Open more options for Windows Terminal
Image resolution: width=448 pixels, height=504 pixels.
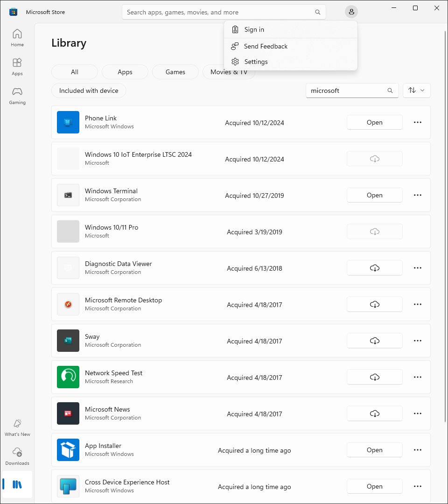pos(418,195)
